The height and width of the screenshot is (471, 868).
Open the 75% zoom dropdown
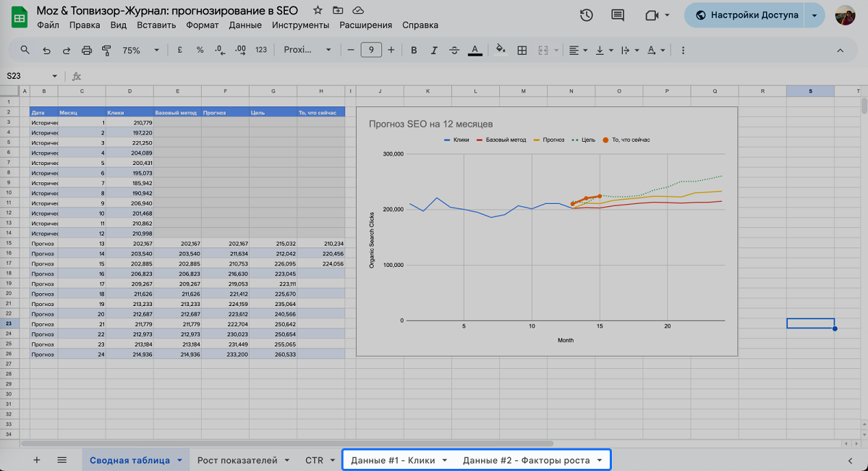pos(140,50)
